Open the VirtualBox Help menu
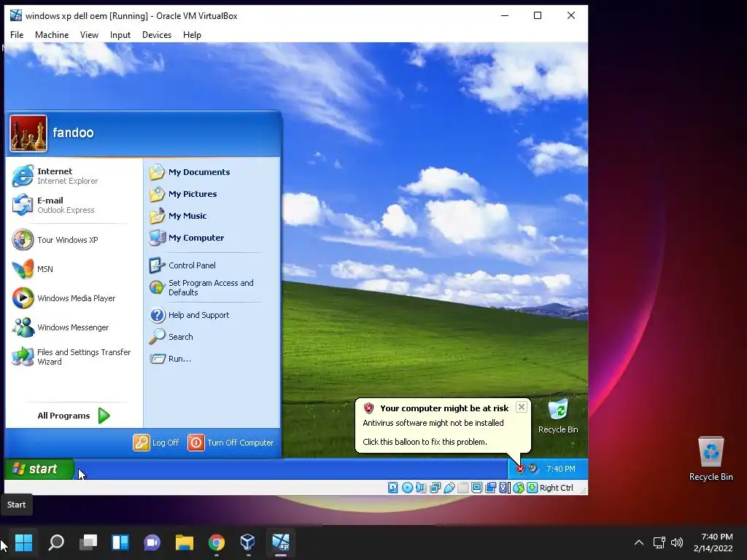Image resolution: width=747 pixels, height=560 pixels. pos(192,35)
